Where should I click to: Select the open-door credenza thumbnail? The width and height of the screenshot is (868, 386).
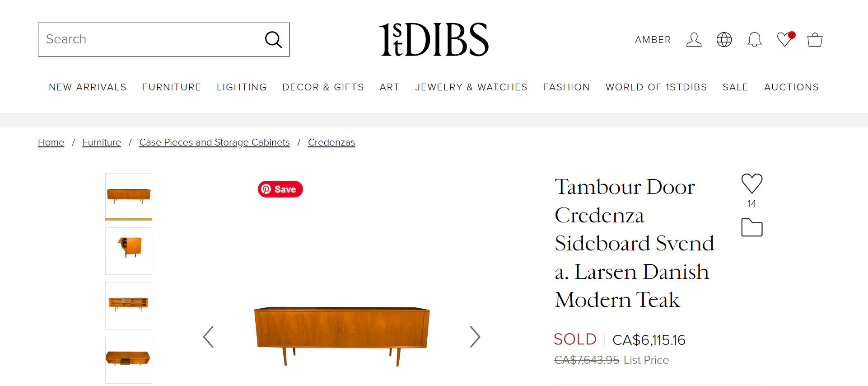click(128, 251)
